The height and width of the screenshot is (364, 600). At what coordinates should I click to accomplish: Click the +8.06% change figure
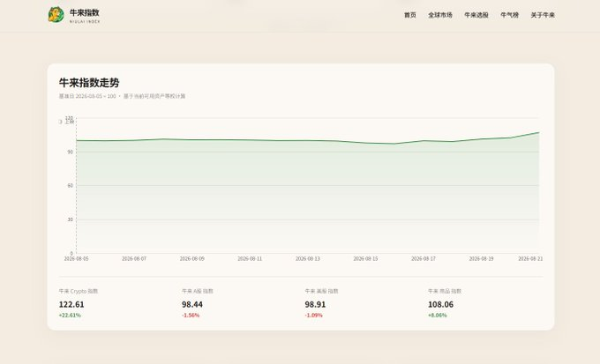point(438,315)
